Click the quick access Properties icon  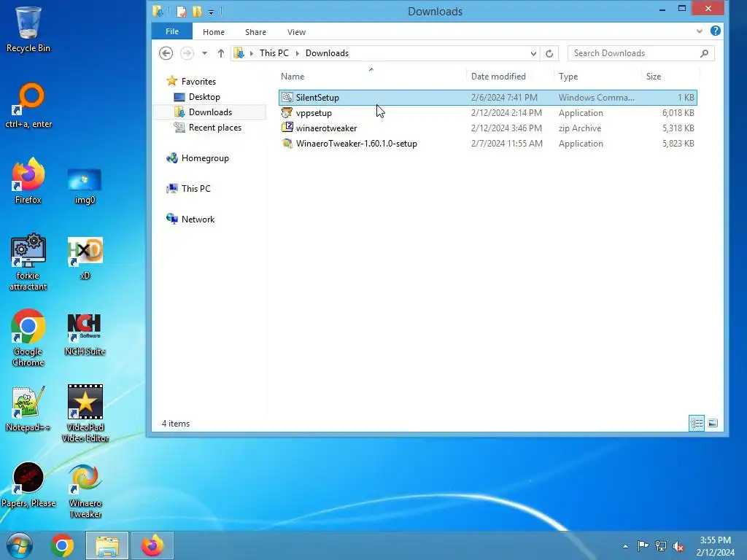click(181, 11)
